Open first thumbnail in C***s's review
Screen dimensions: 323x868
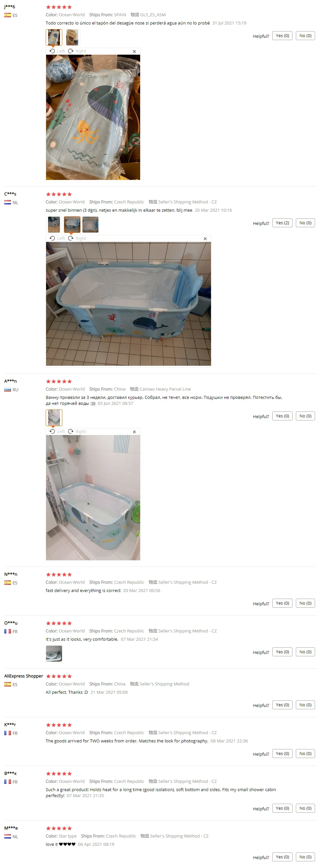tap(54, 225)
